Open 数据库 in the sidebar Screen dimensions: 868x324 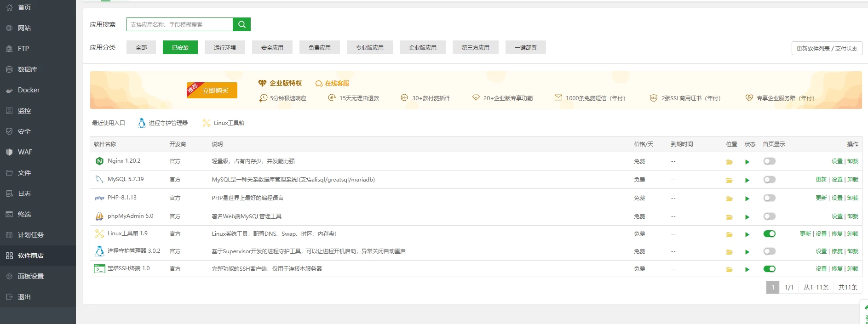tap(38, 69)
